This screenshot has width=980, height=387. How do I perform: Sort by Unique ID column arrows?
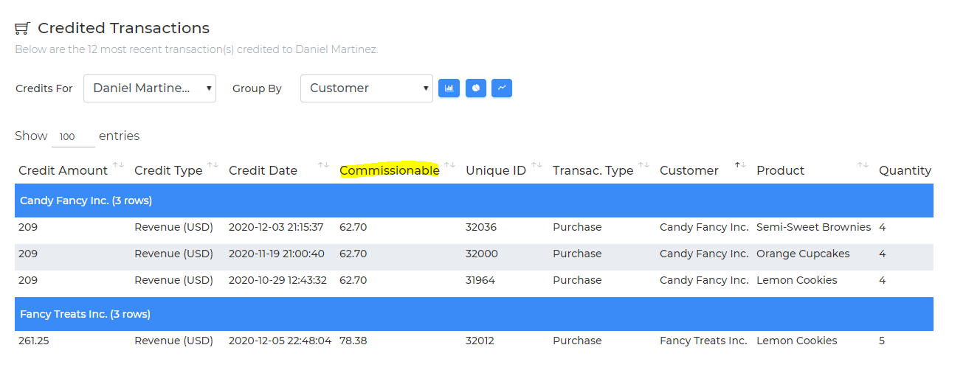(x=536, y=165)
